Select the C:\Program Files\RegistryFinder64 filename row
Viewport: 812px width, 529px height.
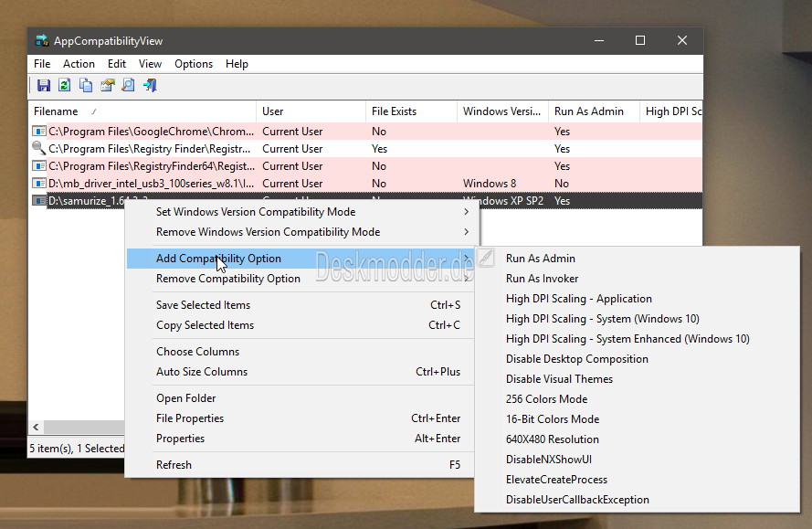point(152,166)
